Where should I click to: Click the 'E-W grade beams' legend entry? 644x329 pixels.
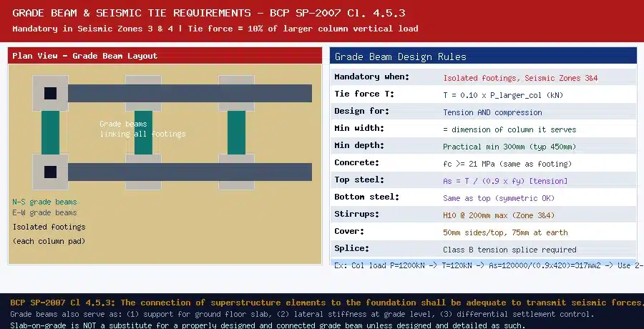coord(44,212)
